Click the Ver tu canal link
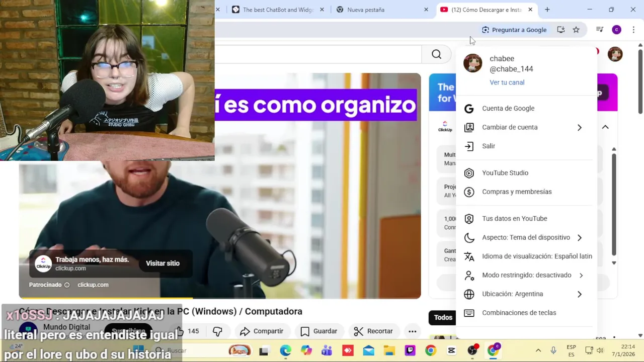Viewport: 644px width, 362px height. coord(507,82)
